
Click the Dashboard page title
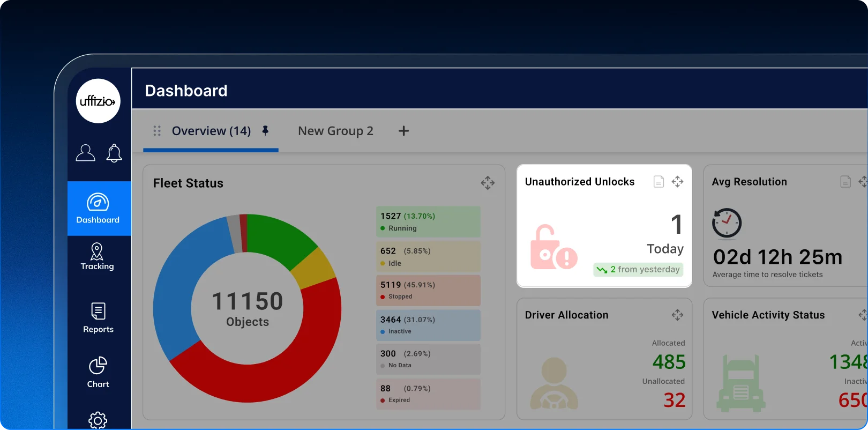tap(186, 91)
